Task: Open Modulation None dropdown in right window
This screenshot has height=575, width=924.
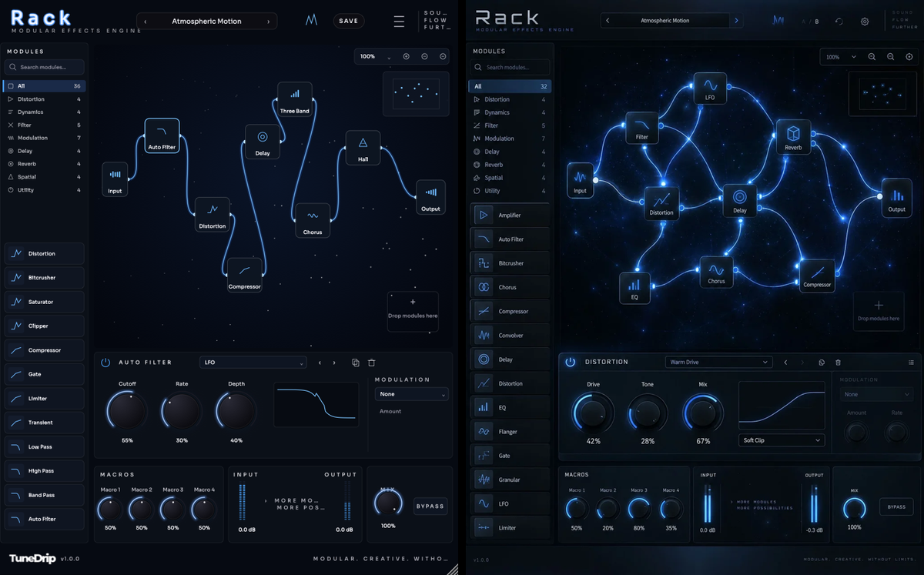Action: point(876,394)
